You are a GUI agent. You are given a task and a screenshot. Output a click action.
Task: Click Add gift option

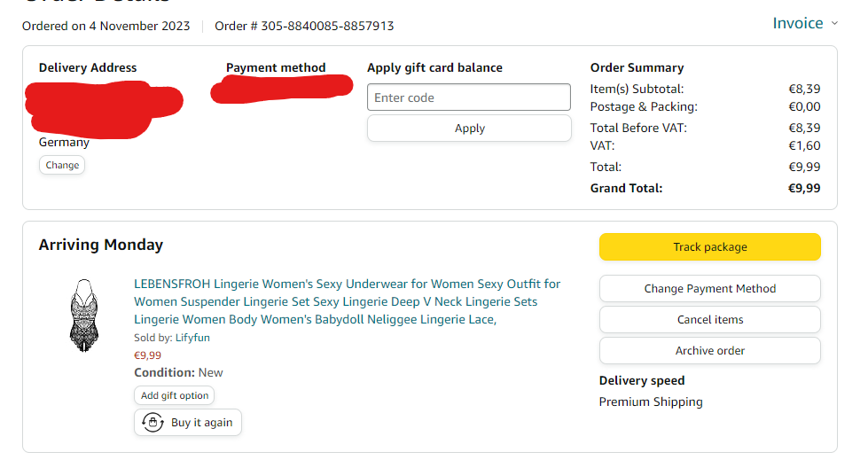pyautogui.click(x=175, y=395)
